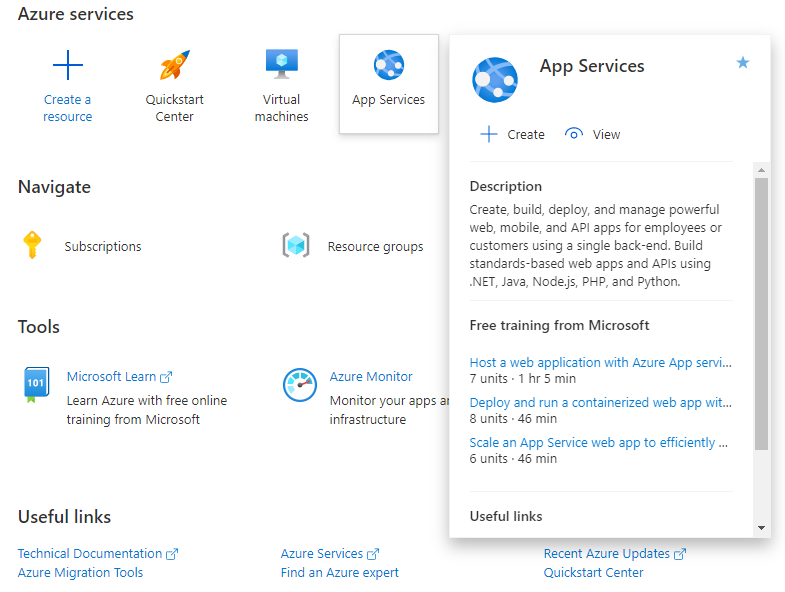
Task: Click the Create a resource plus icon
Action: [68, 65]
